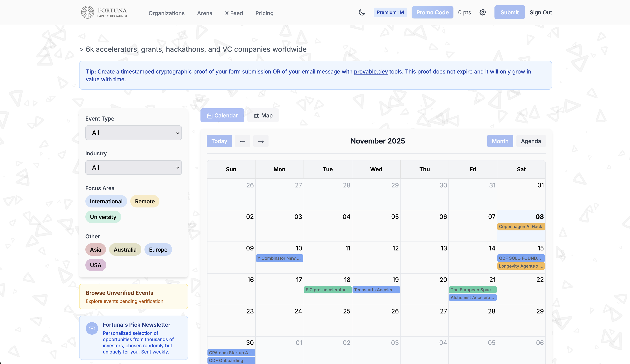Toggle the University focus area filter
The image size is (630, 364).
pos(103,217)
